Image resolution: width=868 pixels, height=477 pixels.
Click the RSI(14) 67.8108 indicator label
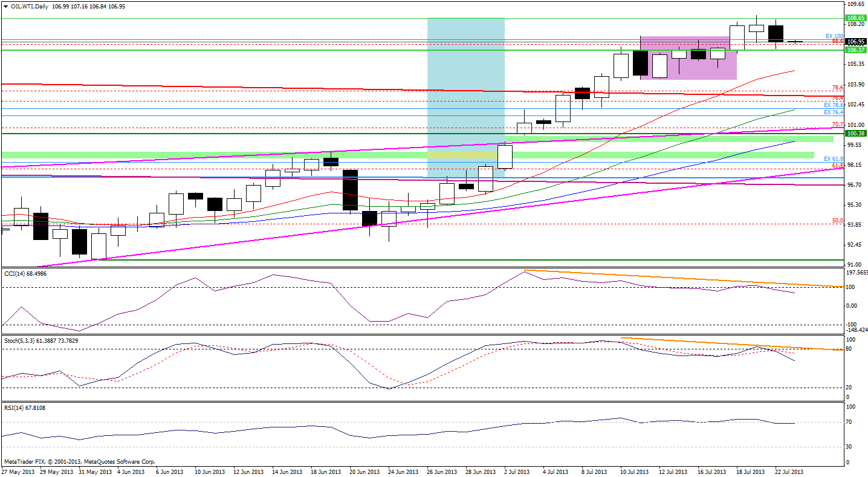click(25, 407)
